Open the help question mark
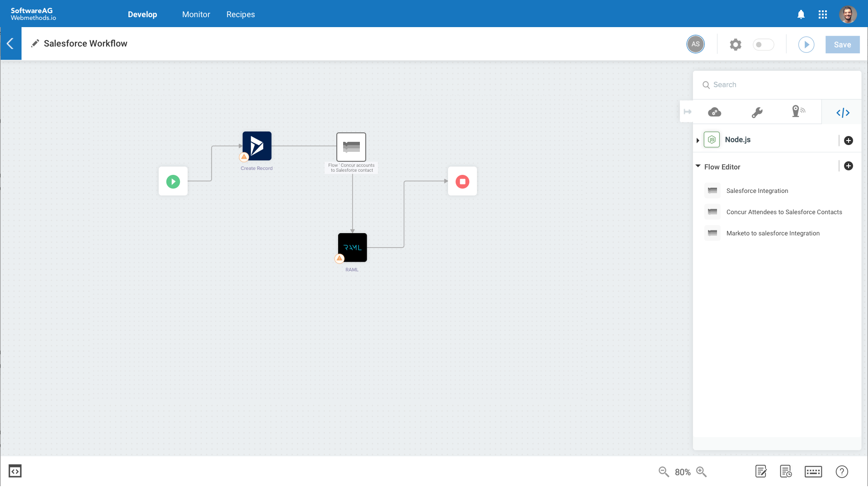 (x=842, y=472)
